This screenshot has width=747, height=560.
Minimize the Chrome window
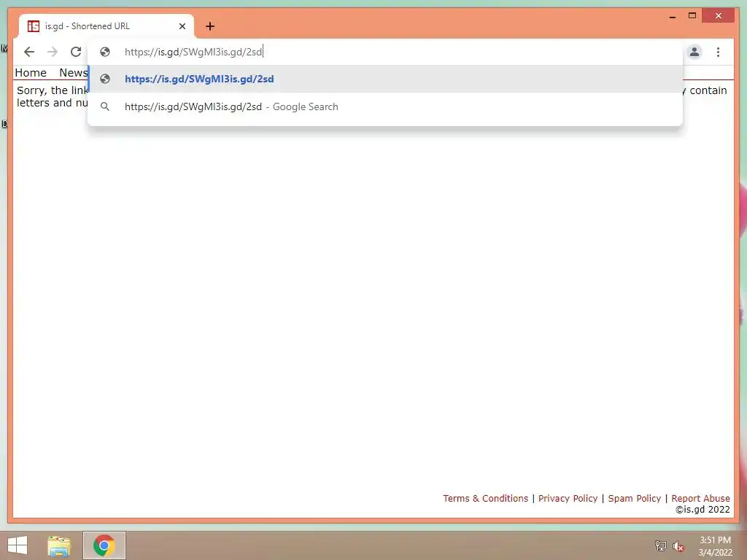point(672,16)
